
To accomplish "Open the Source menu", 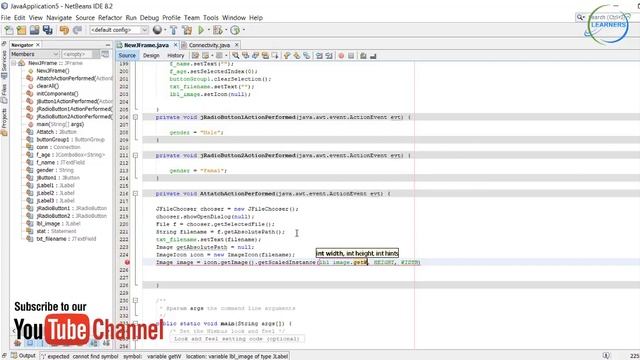I will [x=85, y=18].
